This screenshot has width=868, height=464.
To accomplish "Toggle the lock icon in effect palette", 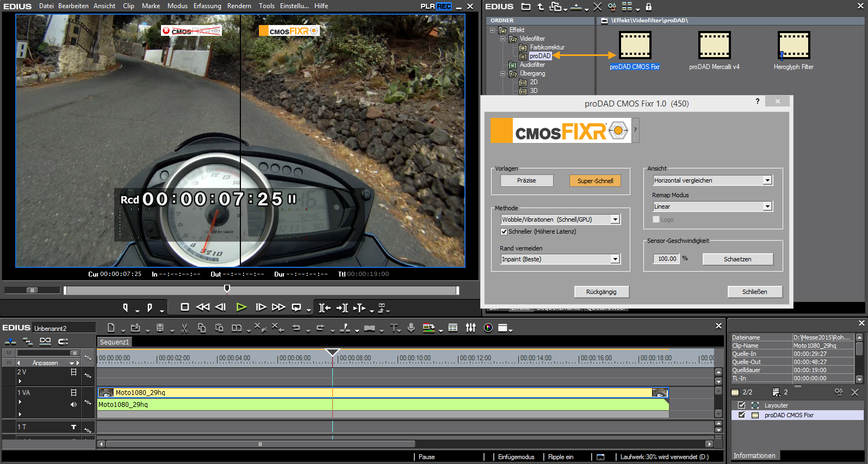I will 648,7.
